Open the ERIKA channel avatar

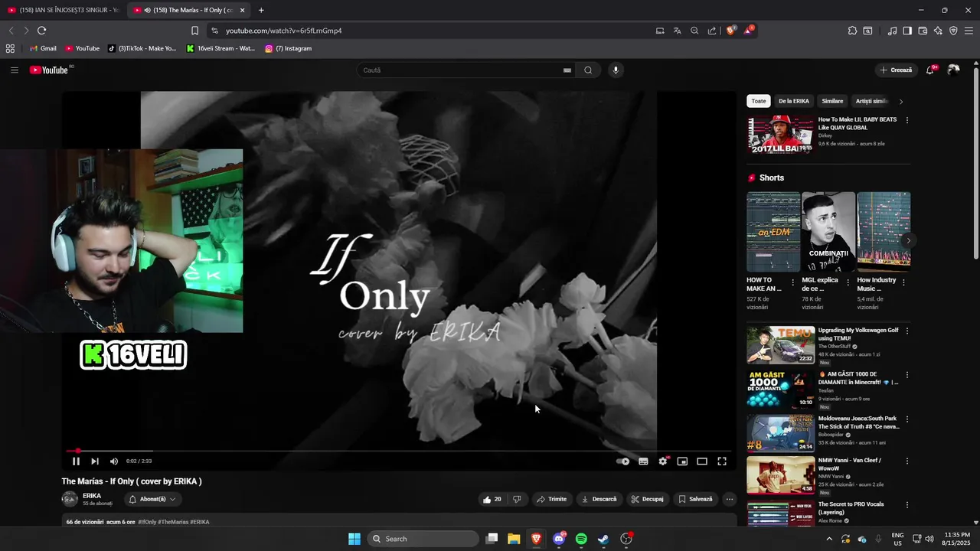point(70,499)
